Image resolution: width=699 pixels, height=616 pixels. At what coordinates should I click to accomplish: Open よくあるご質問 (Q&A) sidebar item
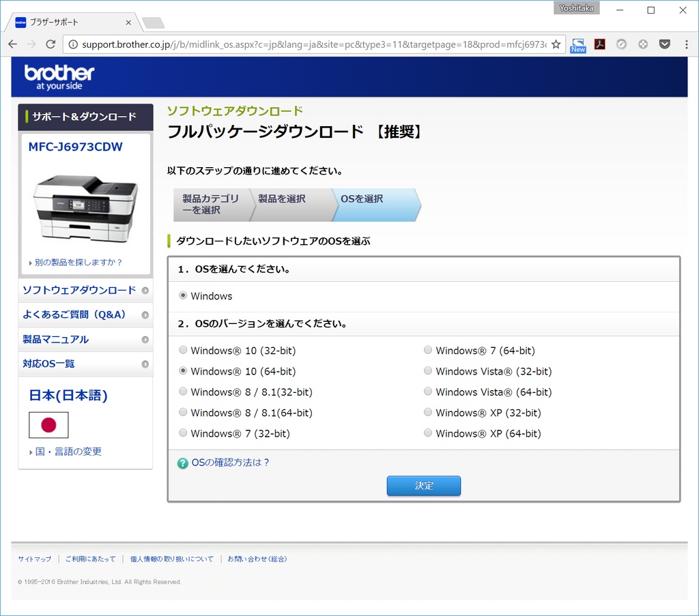[x=85, y=315]
